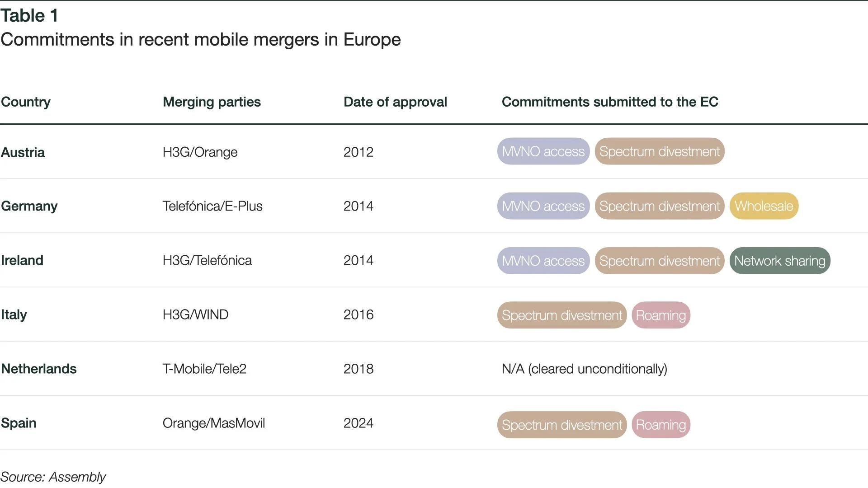Screen dimensions: 868x488
Task: Click the Merging parties column header
Action: pyautogui.click(x=212, y=102)
